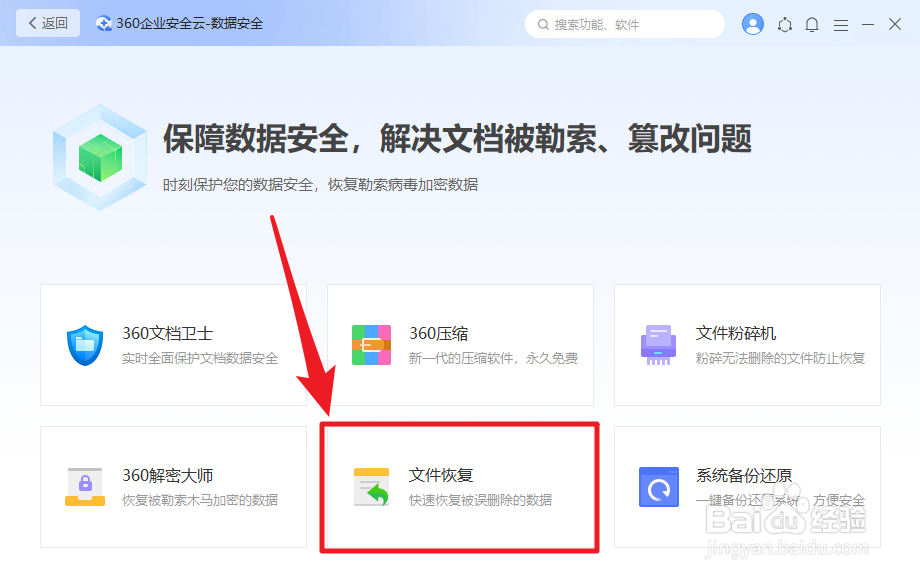Open 360文档卫士 title text
The width and height of the screenshot is (920, 580).
(x=167, y=334)
